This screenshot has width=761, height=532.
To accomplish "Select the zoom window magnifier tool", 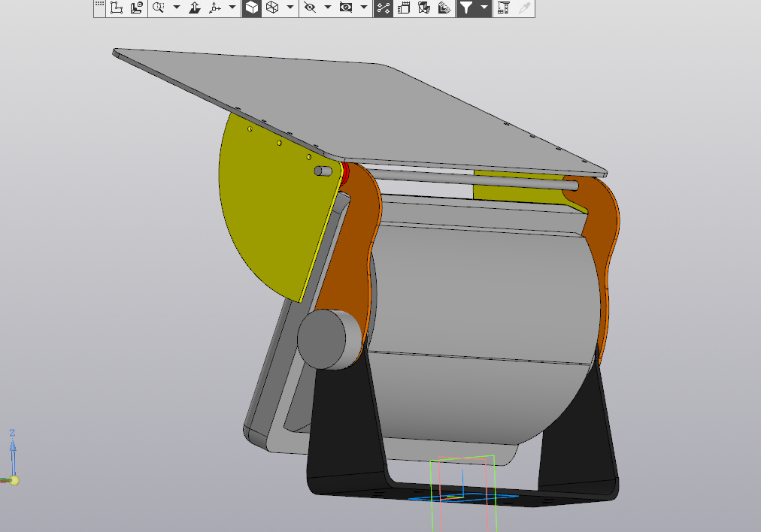I will (158, 8).
